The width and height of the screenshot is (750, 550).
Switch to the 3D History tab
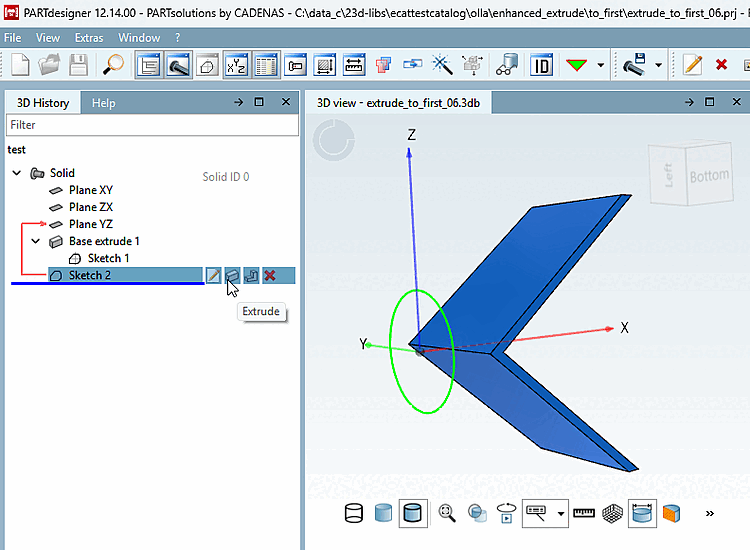pos(43,103)
